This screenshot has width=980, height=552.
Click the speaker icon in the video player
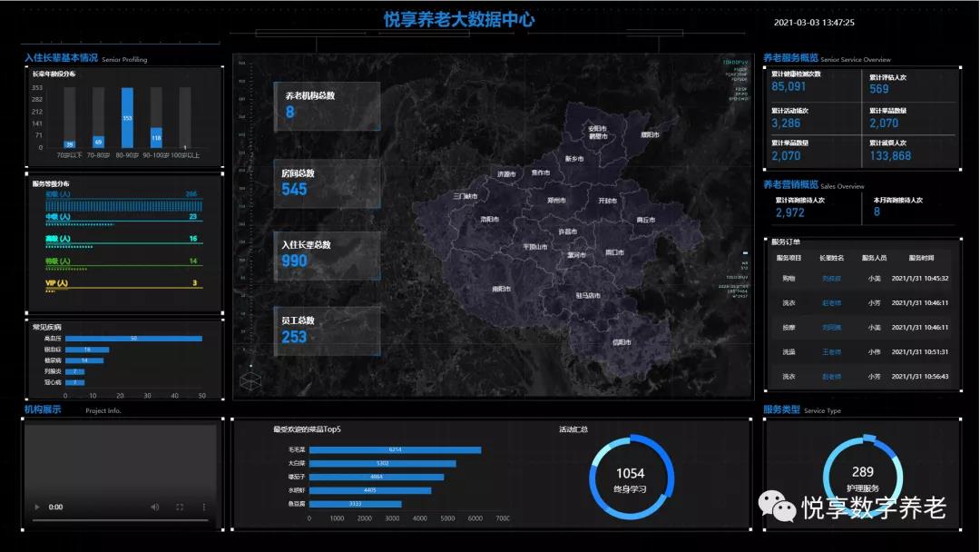pyautogui.click(x=155, y=507)
